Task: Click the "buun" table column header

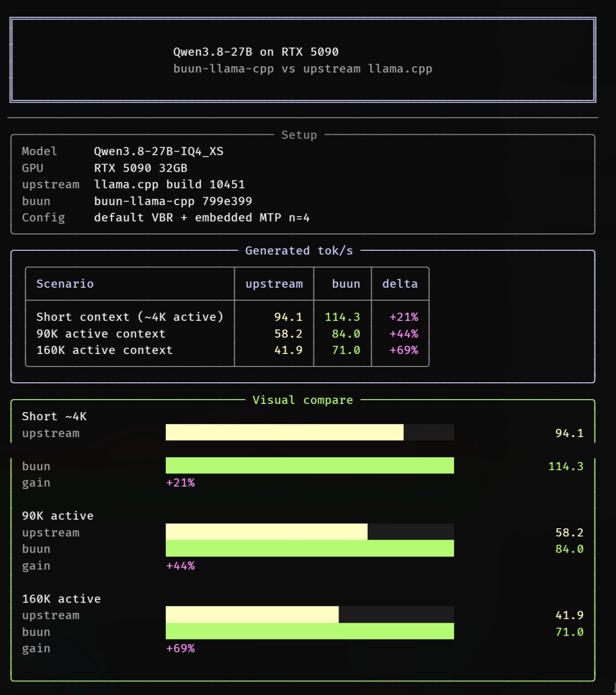Action: pos(346,284)
